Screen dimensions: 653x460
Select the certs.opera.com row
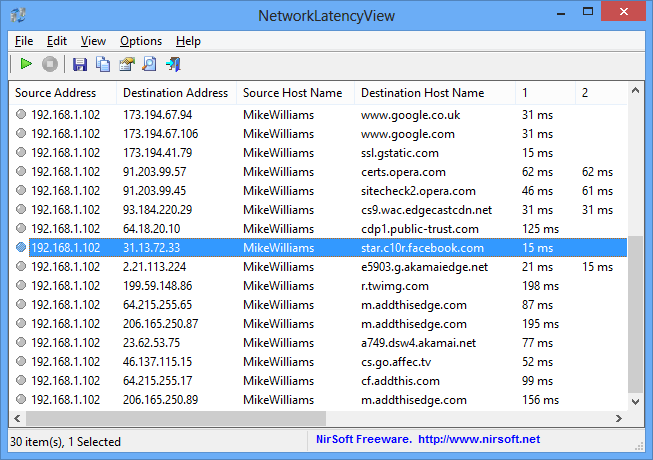pyautogui.click(x=318, y=172)
